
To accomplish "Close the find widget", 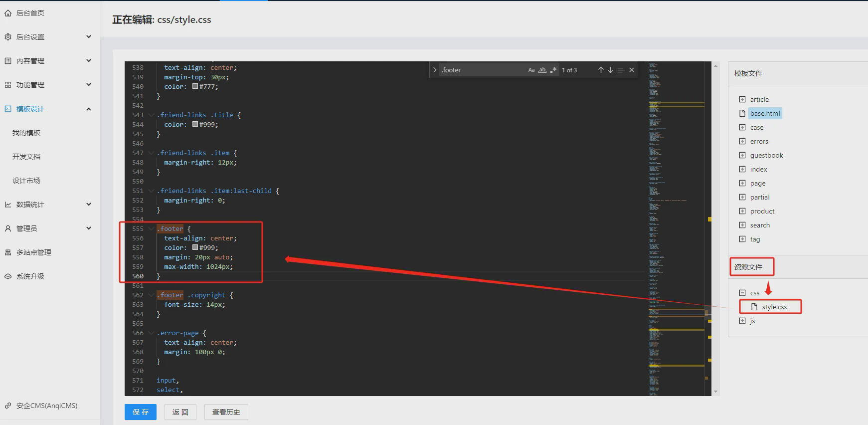I will [632, 70].
